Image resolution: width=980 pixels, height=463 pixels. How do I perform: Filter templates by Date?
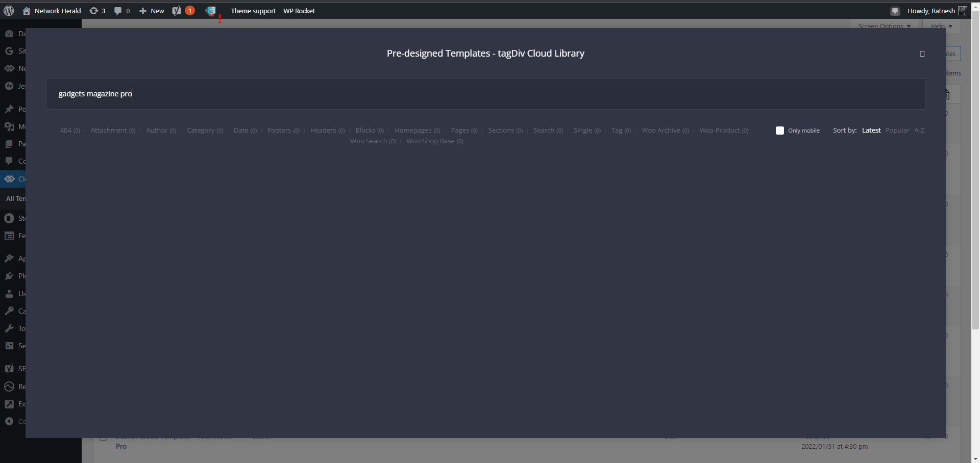click(246, 131)
